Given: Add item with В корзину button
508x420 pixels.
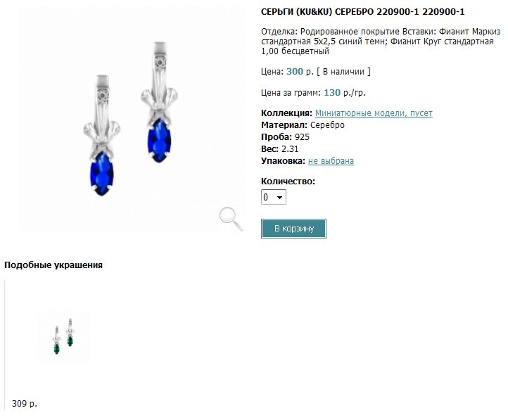Looking at the screenshot, I should point(293,229).
